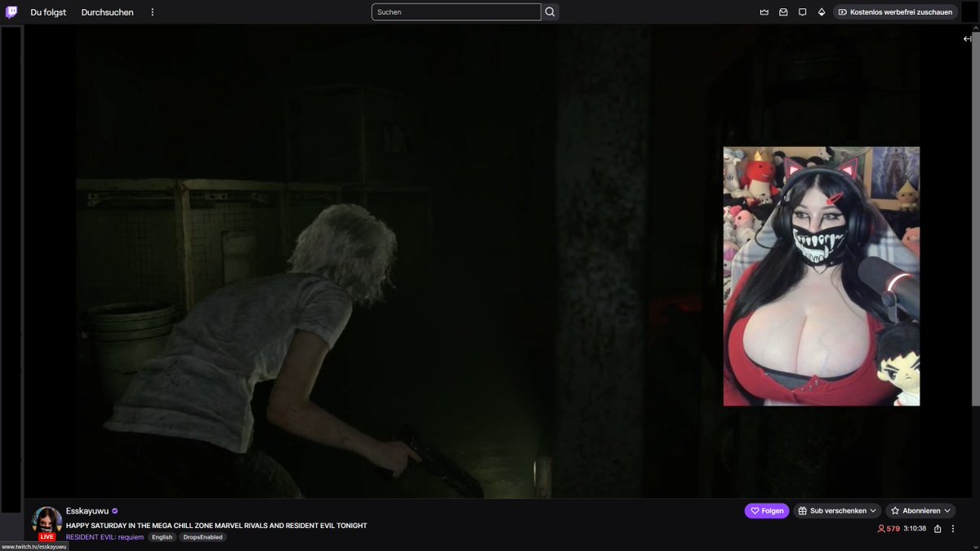Open the notifications inbox icon

pyautogui.click(x=783, y=12)
